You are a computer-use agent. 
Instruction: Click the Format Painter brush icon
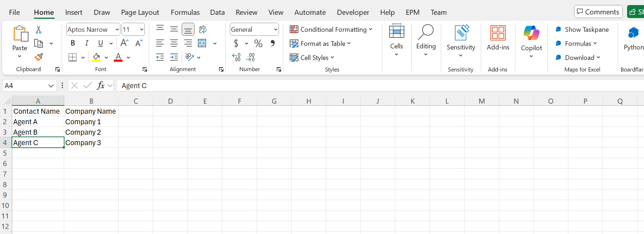pos(39,57)
